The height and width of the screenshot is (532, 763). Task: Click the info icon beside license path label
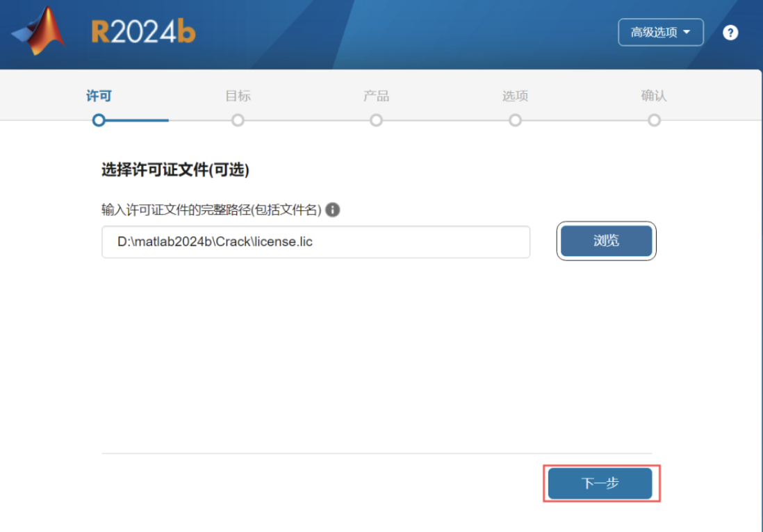pyautogui.click(x=332, y=210)
